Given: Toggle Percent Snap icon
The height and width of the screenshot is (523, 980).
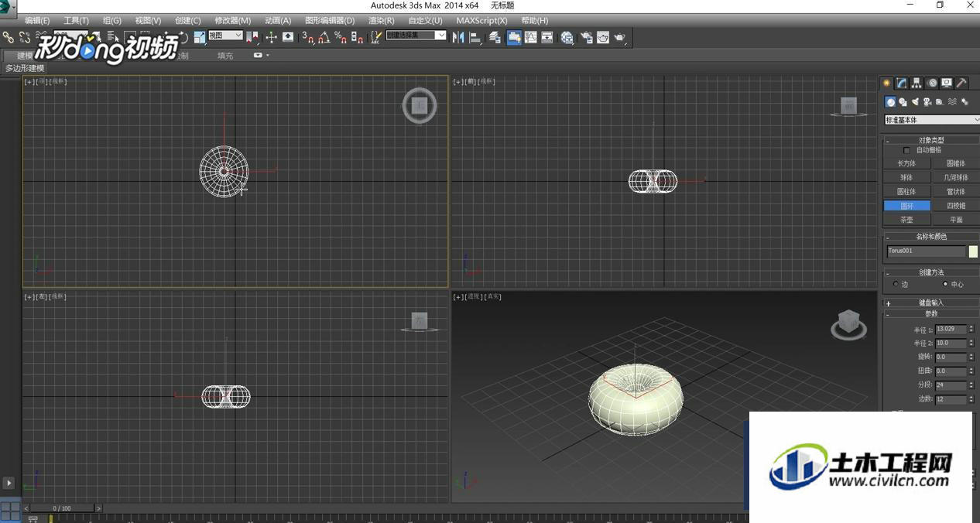Looking at the screenshot, I should click(340, 36).
